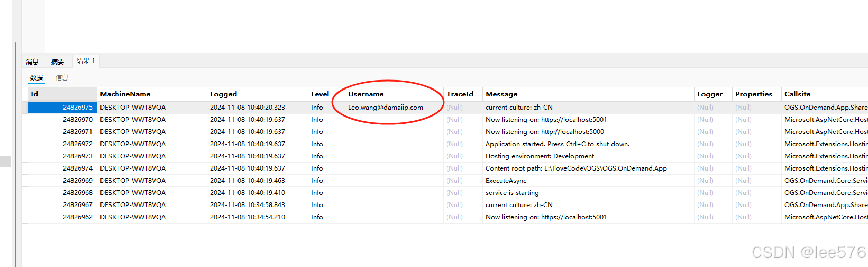This screenshot has width=868, height=267.
Task: Select the Id cell 24826973
Action: (x=62, y=156)
